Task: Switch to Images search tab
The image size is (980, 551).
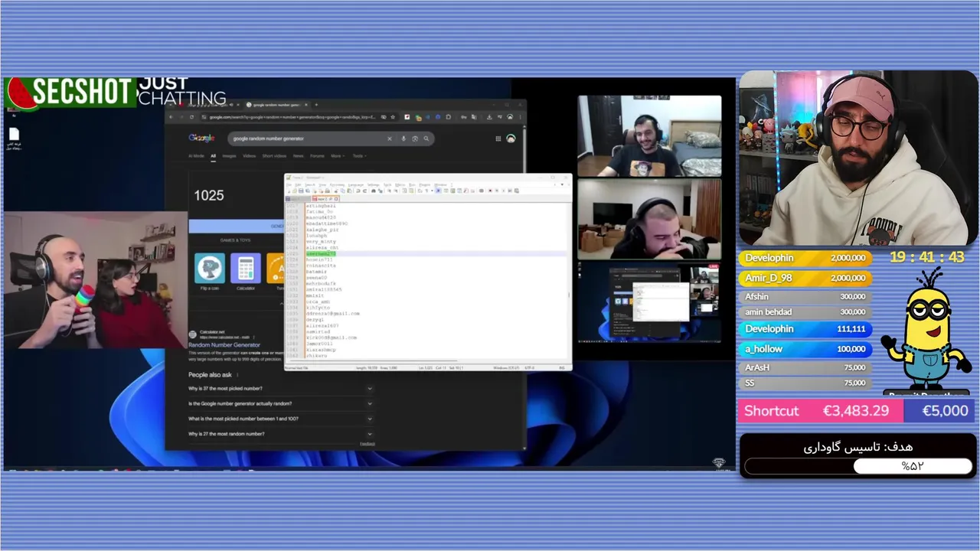Action: (229, 155)
